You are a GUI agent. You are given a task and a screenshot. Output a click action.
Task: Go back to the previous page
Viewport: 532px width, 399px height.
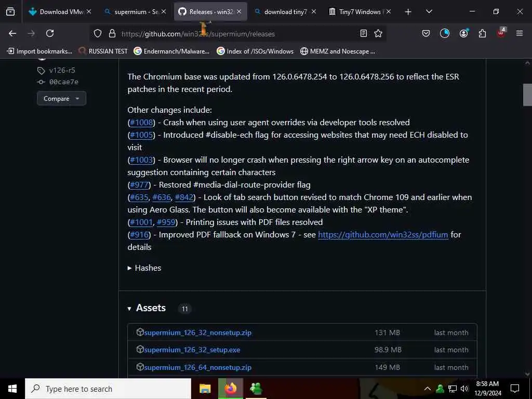coord(12,33)
